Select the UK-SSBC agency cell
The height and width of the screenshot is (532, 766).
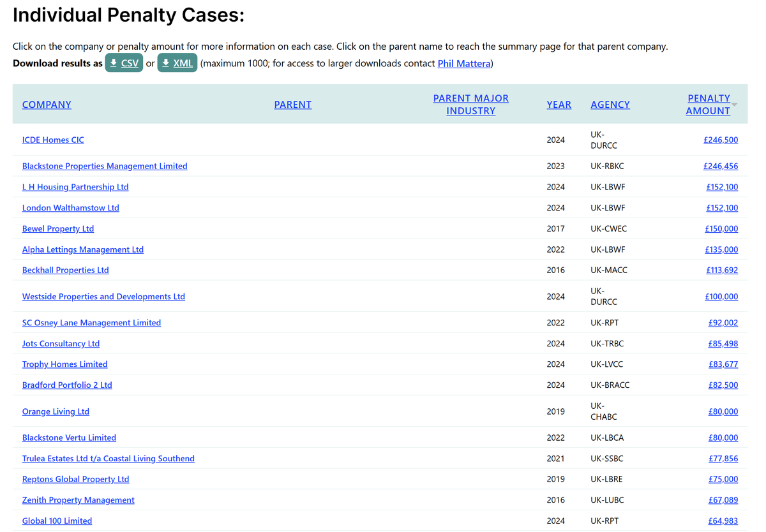click(607, 459)
